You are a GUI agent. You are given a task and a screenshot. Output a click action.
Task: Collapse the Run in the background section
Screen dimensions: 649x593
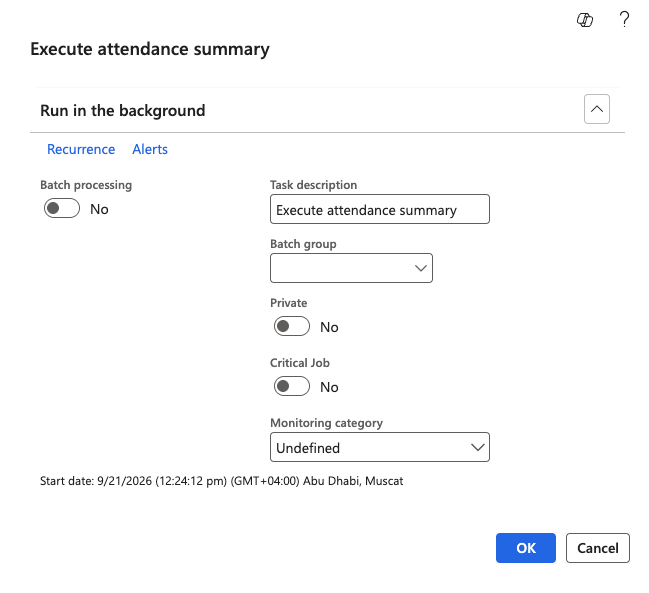click(596, 109)
